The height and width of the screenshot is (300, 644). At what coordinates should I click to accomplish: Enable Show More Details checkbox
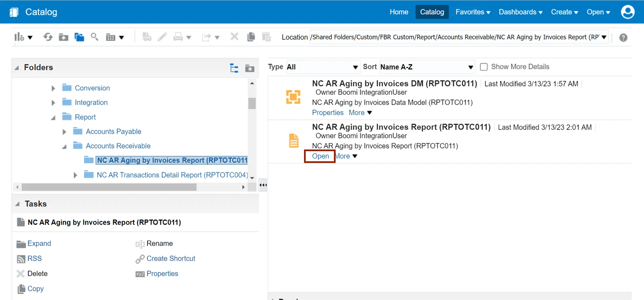point(484,67)
